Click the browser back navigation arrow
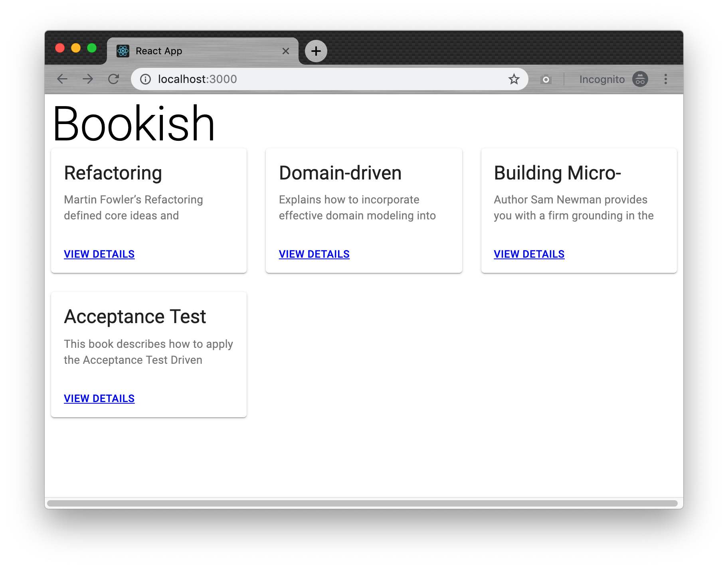The image size is (728, 568). (x=62, y=79)
